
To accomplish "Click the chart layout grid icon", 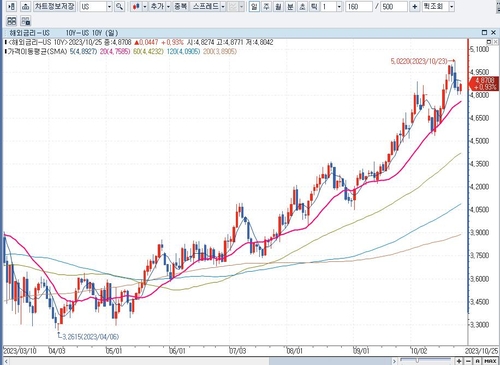I will click(11, 21).
